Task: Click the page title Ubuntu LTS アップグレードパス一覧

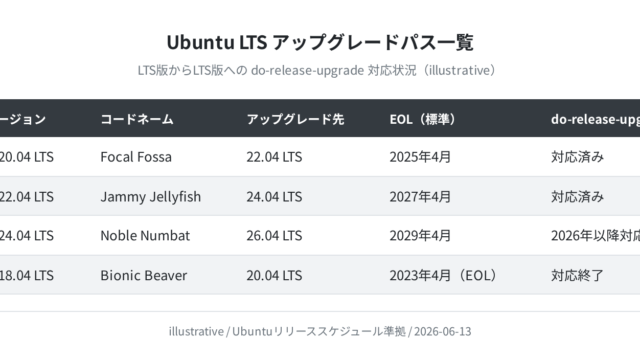Action: [320, 42]
